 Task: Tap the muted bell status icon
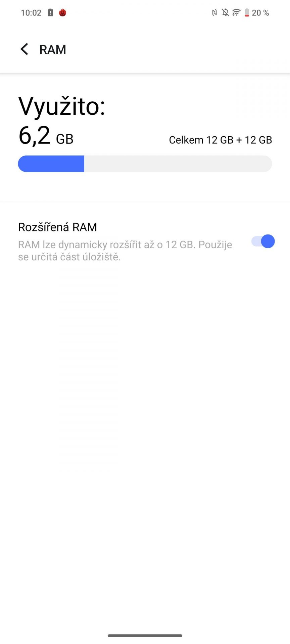226,13
